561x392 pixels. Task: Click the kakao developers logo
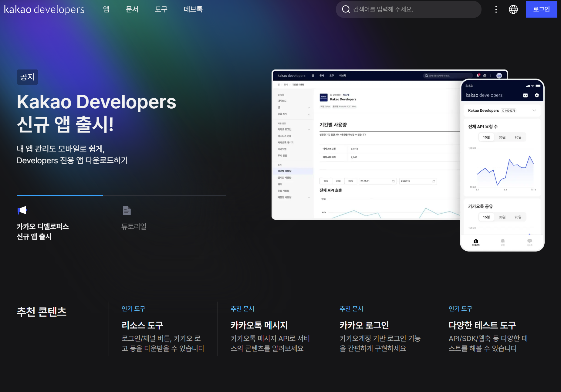pyautogui.click(x=44, y=9)
